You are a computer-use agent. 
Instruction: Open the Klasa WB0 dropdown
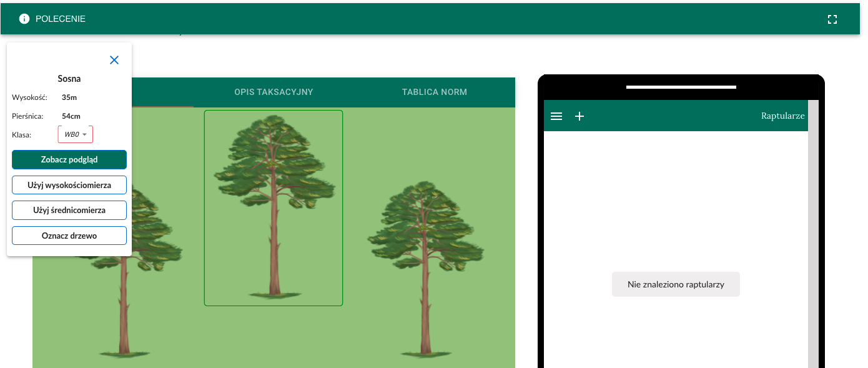(x=76, y=134)
